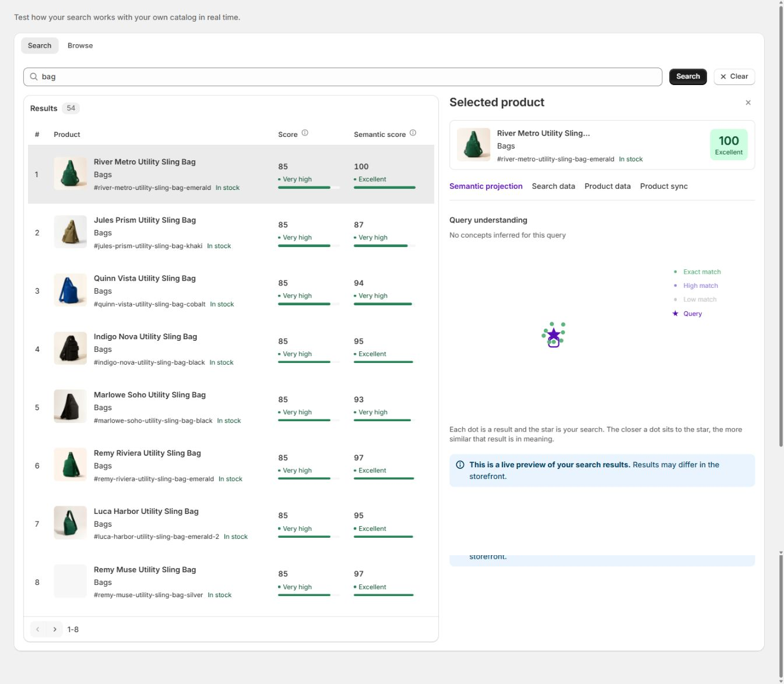Screen dimensions: 784x684
Task: Click the Product column header
Action: [67, 135]
